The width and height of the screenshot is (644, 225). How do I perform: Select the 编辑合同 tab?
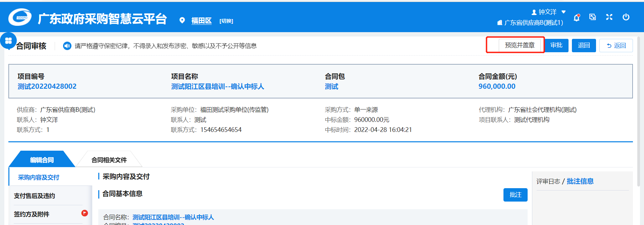[42, 160]
